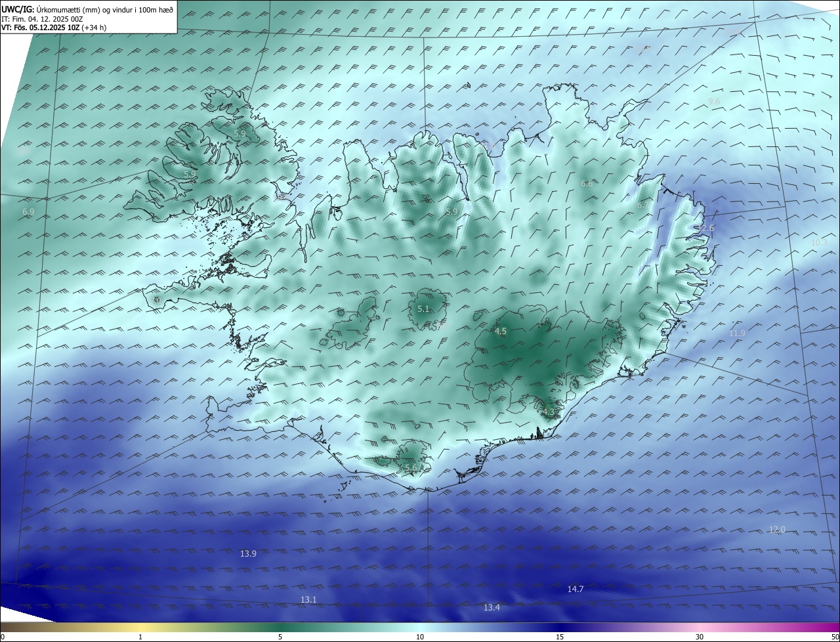This screenshot has height=642, width=840.
Task: Click the map value label '13.9'
Action: click(248, 554)
